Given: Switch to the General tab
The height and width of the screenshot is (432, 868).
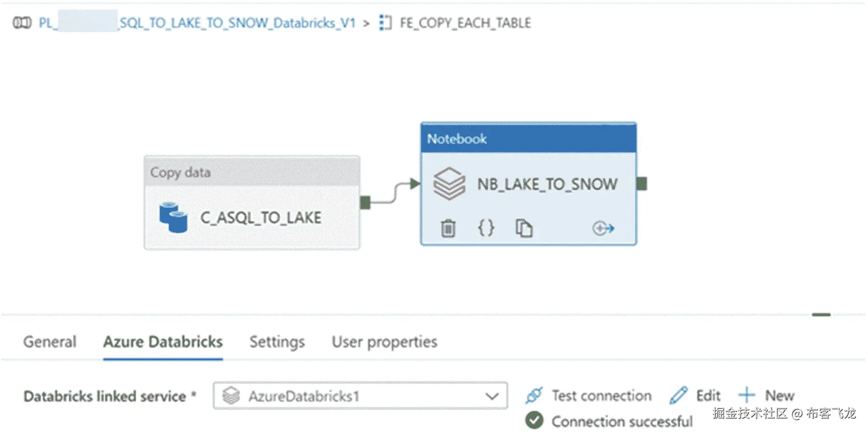Looking at the screenshot, I should point(50,342).
